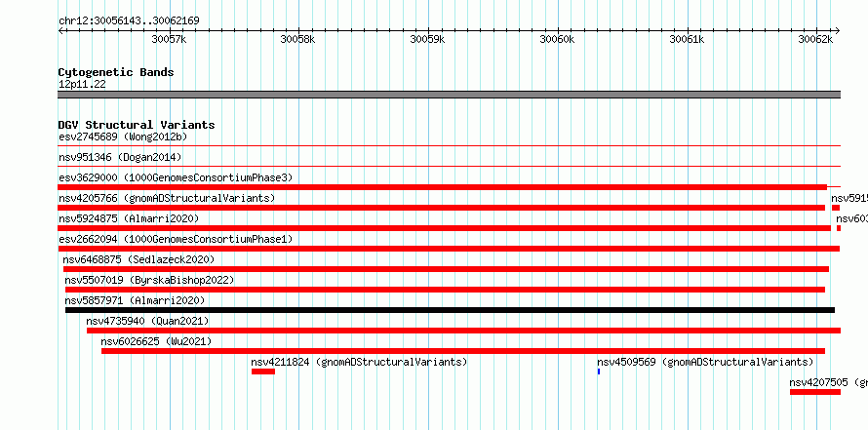Click the red bar of nsv5507019

click(x=445, y=290)
